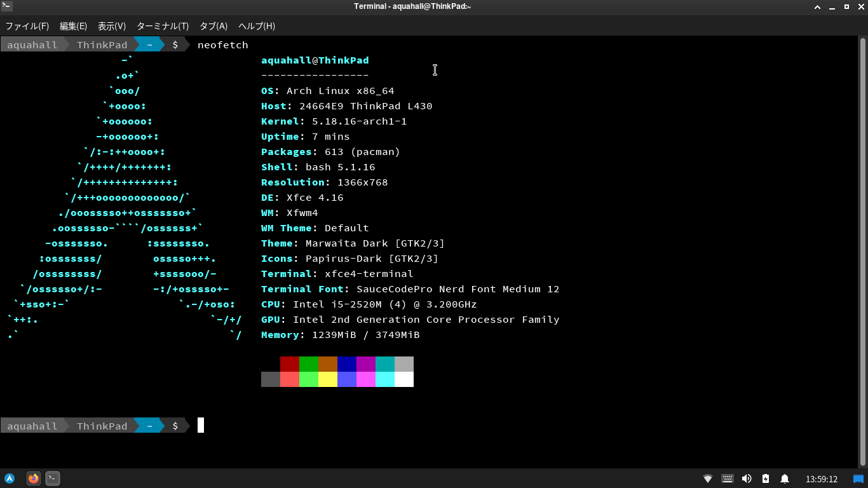Open the ヘルプ(H) menu

(257, 26)
